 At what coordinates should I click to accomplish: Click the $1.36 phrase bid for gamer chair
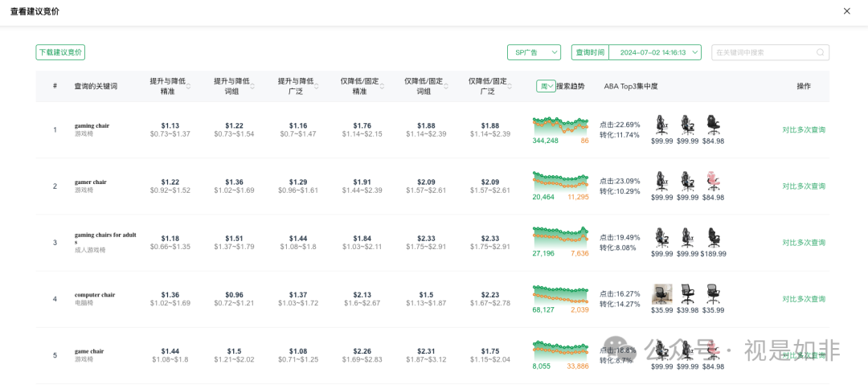point(234,182)
